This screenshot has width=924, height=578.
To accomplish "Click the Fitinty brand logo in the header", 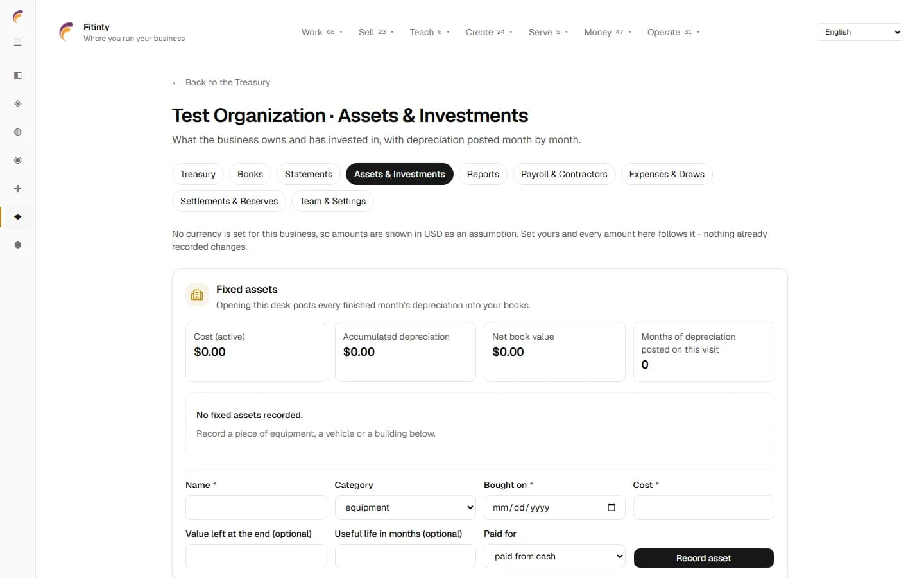I will [67, 32].
